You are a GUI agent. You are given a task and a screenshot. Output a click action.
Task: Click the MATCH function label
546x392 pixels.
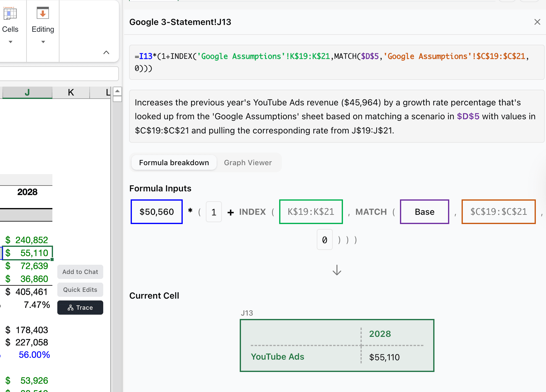pos(371,212)
